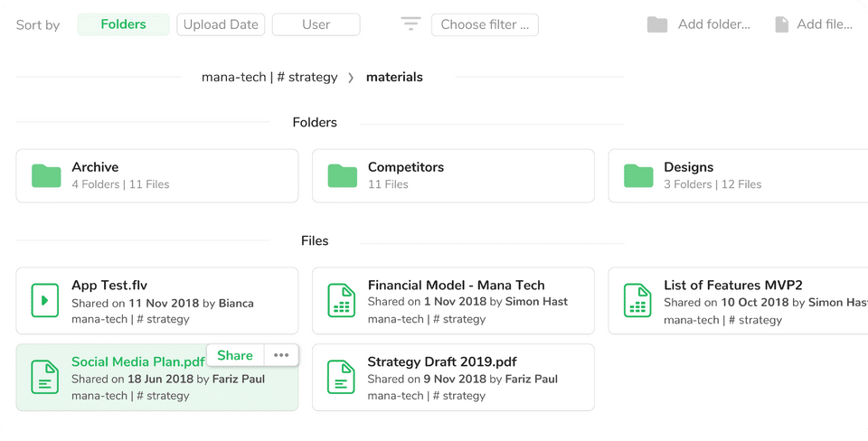Open Strategy Draft 2019.pdf file name

(442, 361)
